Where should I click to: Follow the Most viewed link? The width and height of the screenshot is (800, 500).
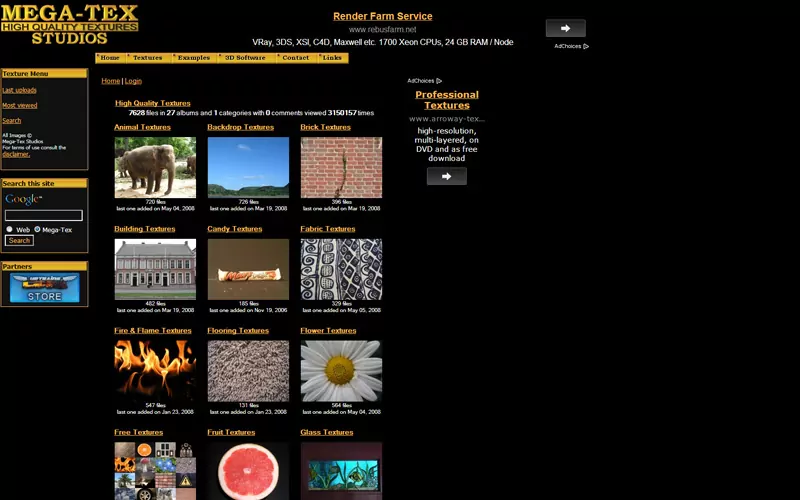(x=19, y=105)
